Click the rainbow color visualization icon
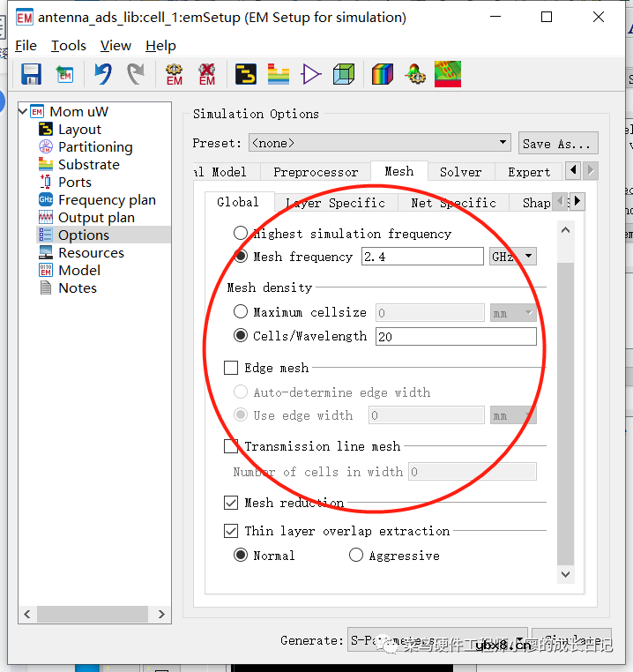Image resolution: width=633 pixels, height=672 pixels. pos(382,75)
